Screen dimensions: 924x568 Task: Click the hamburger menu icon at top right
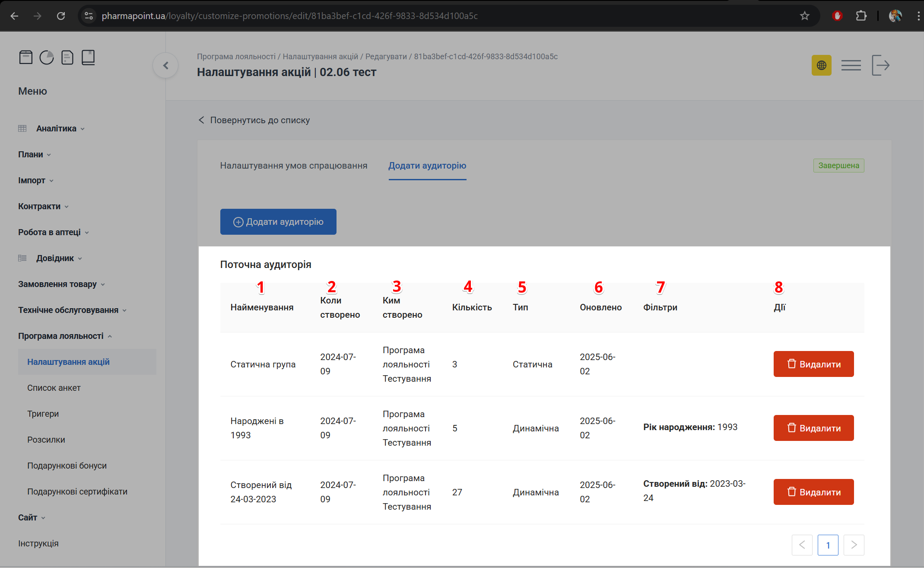[851, 65]
